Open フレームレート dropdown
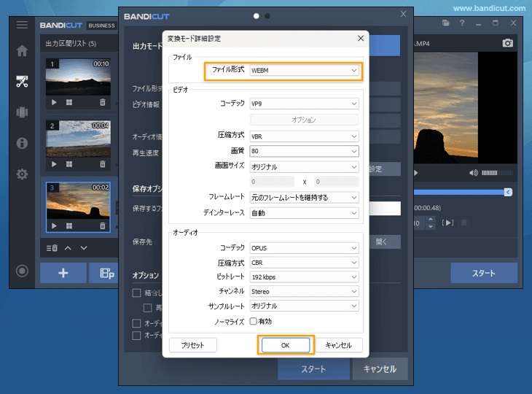The width and height of the screenshot is (532, 394). (304, 197)
